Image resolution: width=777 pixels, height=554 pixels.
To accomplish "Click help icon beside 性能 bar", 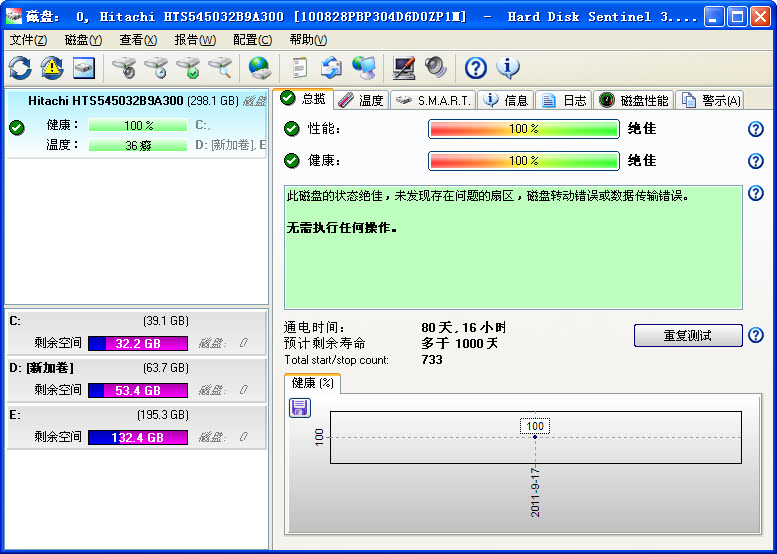I will click(x=756, y=129).
